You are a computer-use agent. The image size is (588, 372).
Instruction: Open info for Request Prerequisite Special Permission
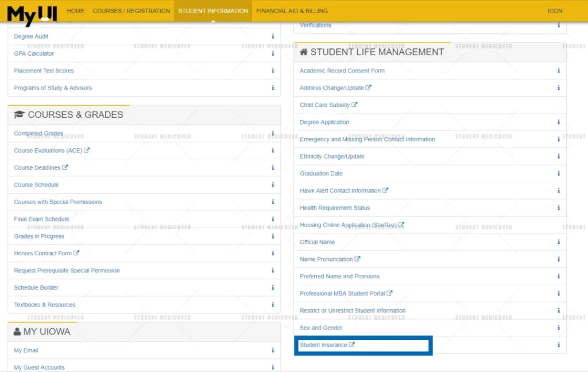click(x=273, y=270)
